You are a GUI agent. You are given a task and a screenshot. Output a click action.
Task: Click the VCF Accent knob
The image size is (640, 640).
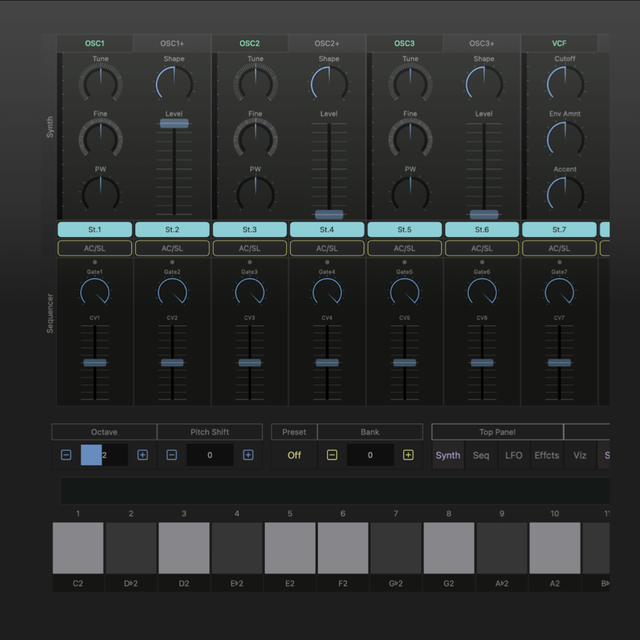(565, 193)
